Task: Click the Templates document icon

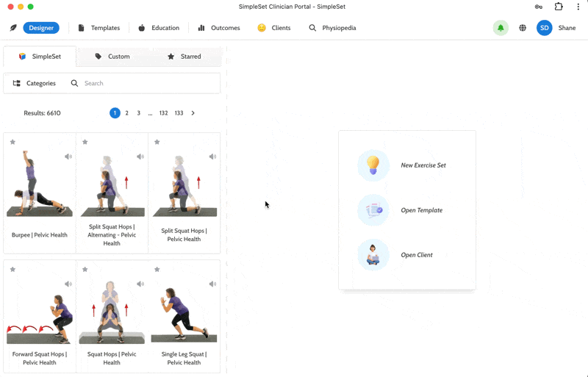Action: 81,28
